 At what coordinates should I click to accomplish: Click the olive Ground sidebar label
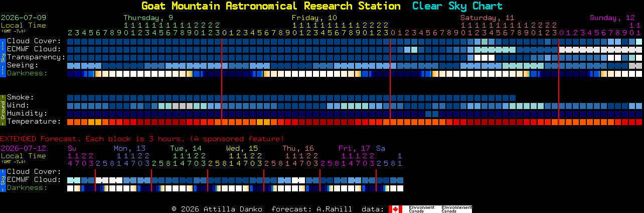tap(3, 109)
